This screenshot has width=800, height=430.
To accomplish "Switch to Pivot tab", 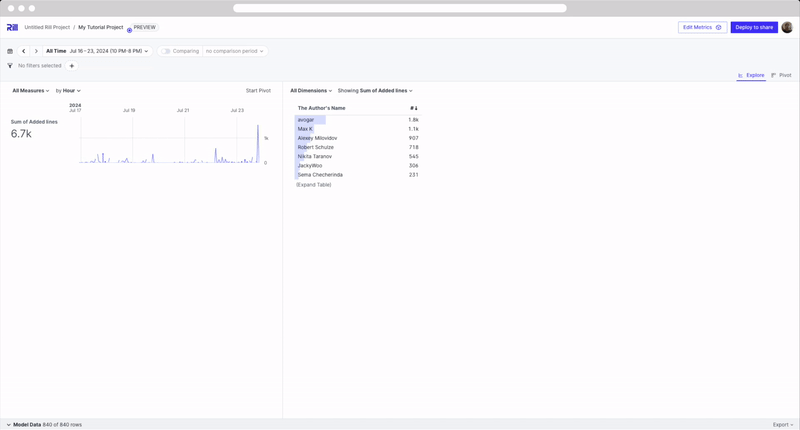I will coord(781,75).
